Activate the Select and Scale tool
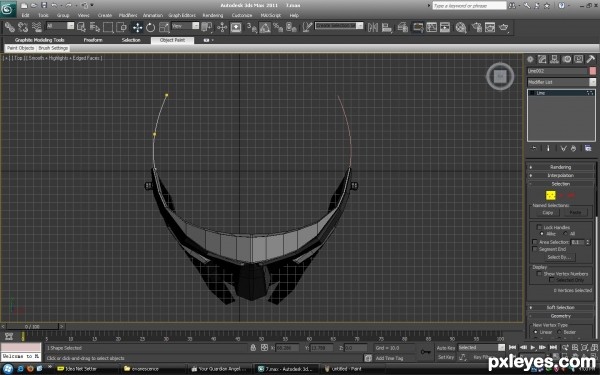600x375 pixels. click(x=164, y=27)
